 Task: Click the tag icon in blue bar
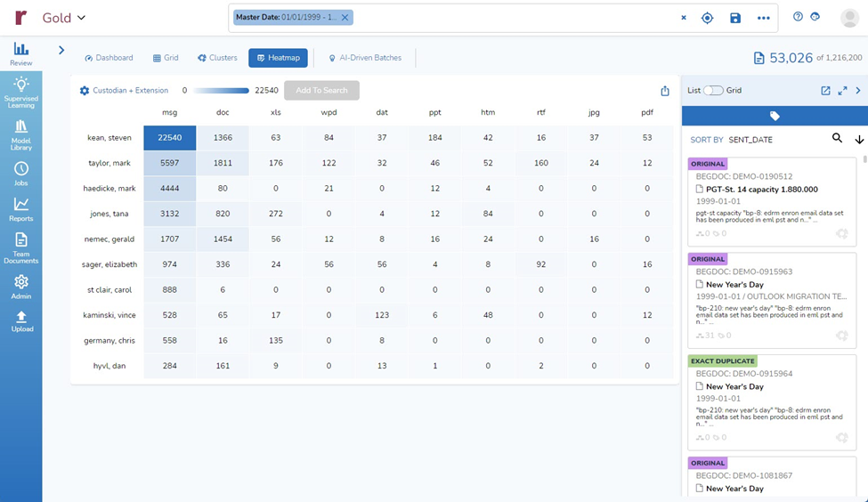click(x=775, y=116)
